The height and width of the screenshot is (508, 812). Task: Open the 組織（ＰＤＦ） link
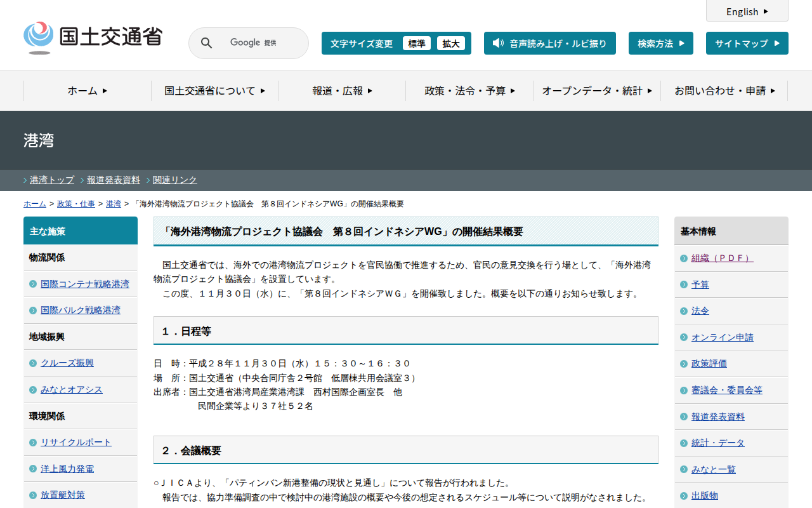pos(722,258)
